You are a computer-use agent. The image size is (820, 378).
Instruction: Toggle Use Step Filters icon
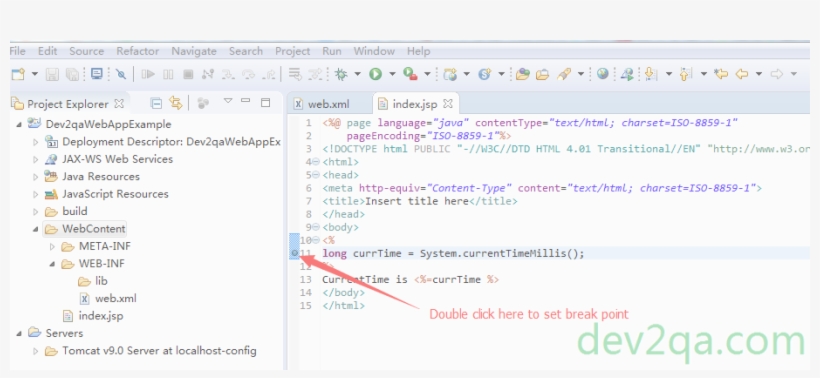[315, 74]
